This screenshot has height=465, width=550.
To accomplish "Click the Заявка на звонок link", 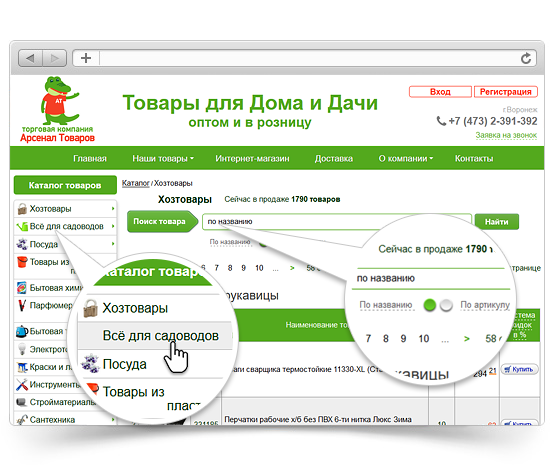I will 506,135.
